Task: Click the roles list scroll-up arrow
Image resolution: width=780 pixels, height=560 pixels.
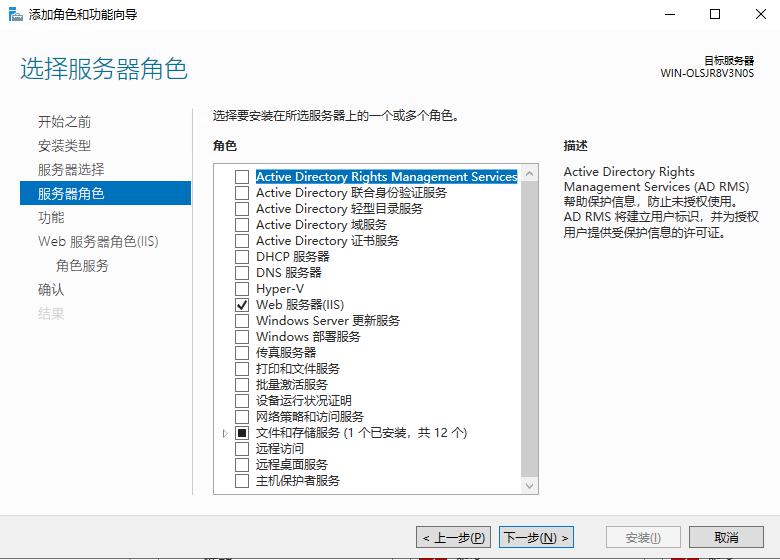Action: pyautogui.click(x=530, y=174)
